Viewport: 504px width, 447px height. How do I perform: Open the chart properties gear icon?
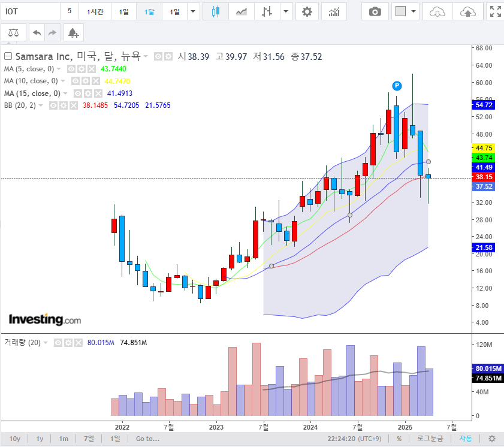point(307,12)
